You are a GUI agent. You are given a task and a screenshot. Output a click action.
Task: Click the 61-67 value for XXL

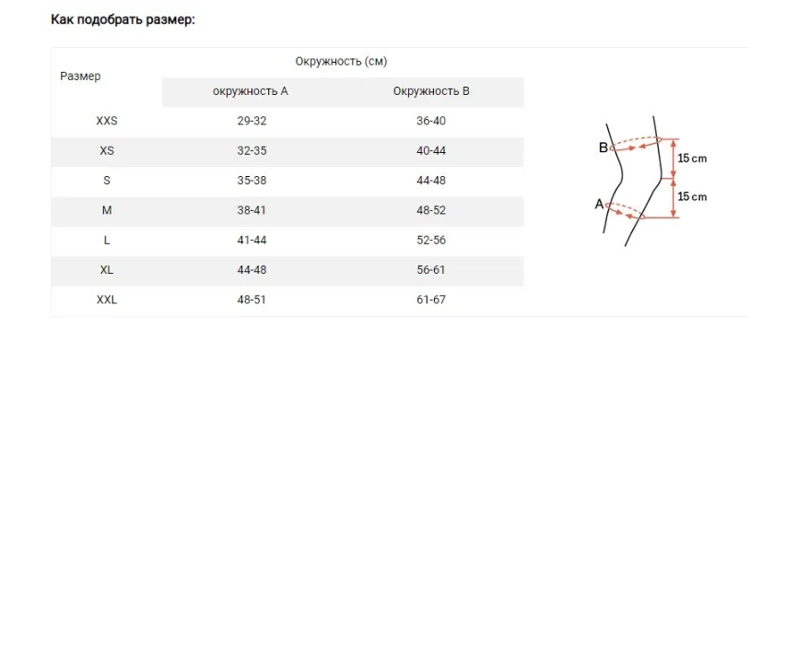(x=431, y=300)
